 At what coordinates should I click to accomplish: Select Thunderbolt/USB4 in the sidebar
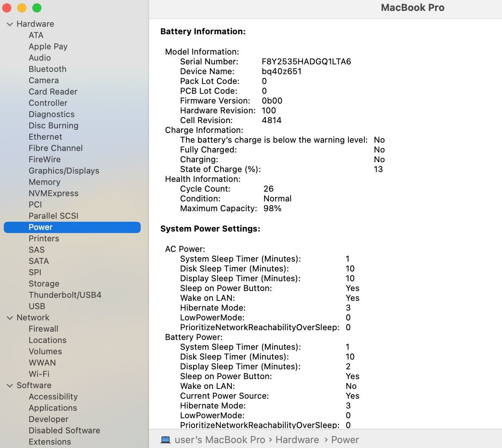(x=65, y=295)
